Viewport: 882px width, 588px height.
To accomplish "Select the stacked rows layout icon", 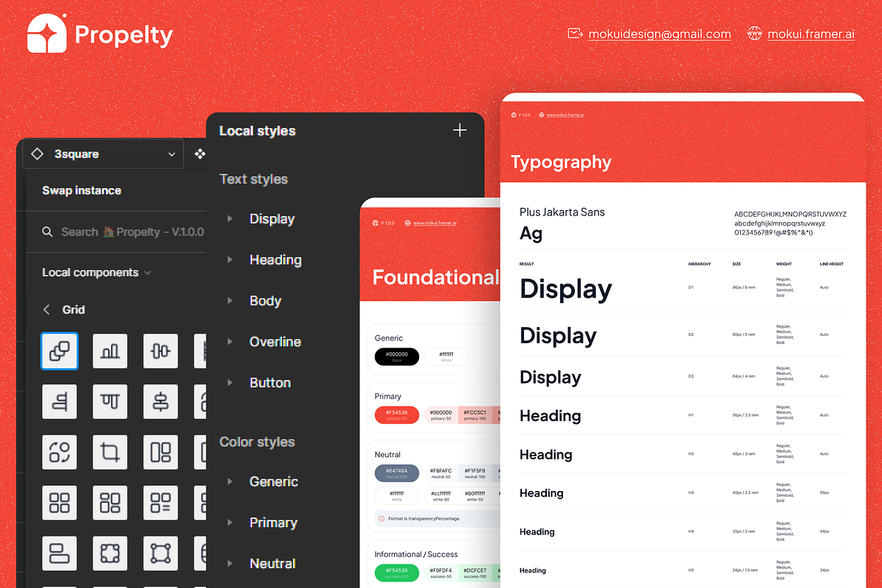I will pos(60,553).
